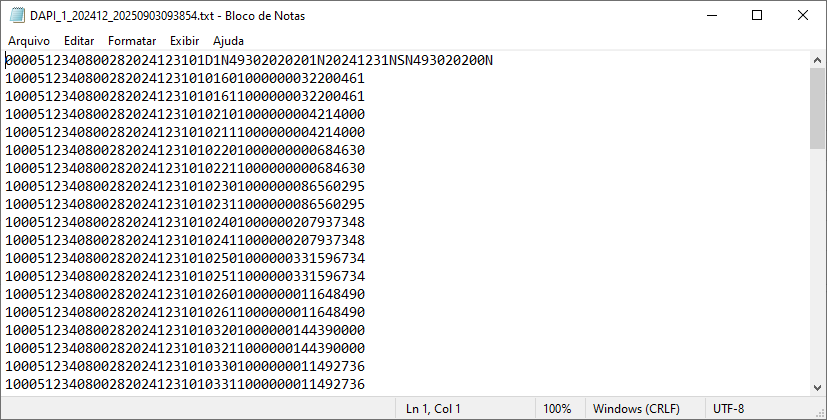The image size is (827, 420).
Task: Click the vertical scrollbar thumb
Action: (x=818, y=108)
